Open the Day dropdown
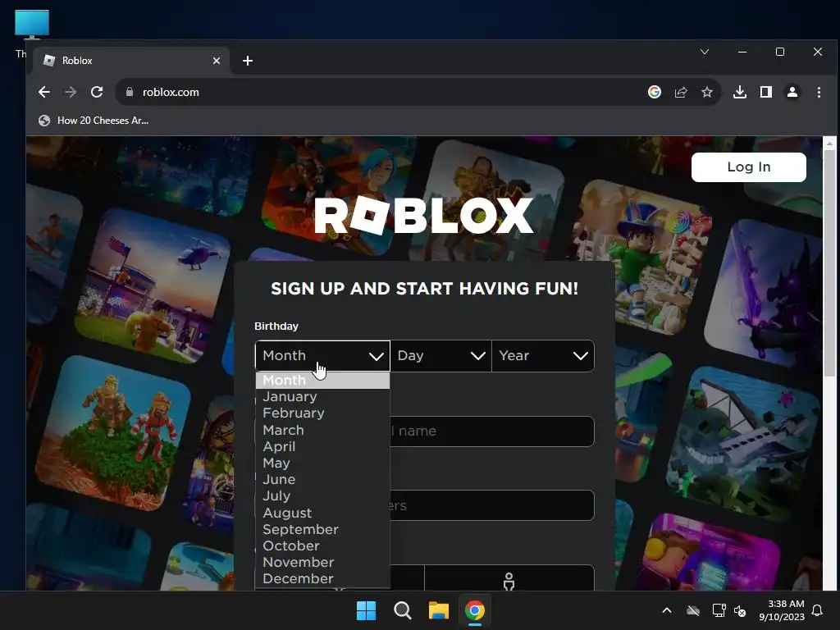The height and width of the screenshot is (630, 840). pos(441,356)
